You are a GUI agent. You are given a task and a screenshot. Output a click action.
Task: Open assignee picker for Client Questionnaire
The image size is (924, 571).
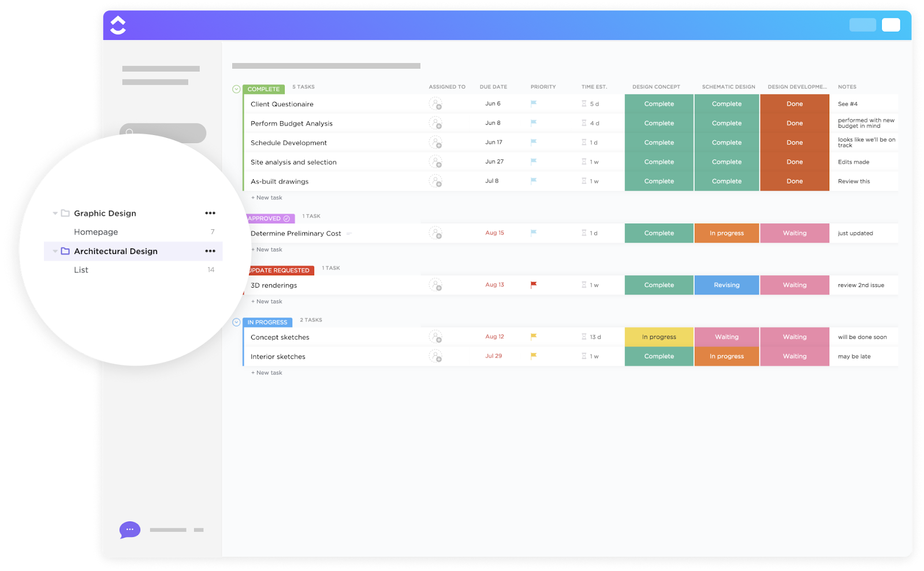(x=436, y=103)
